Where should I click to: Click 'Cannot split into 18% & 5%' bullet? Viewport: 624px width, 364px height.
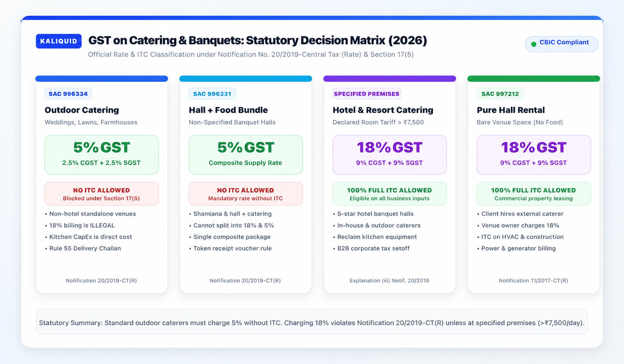[x=231, y=225]
